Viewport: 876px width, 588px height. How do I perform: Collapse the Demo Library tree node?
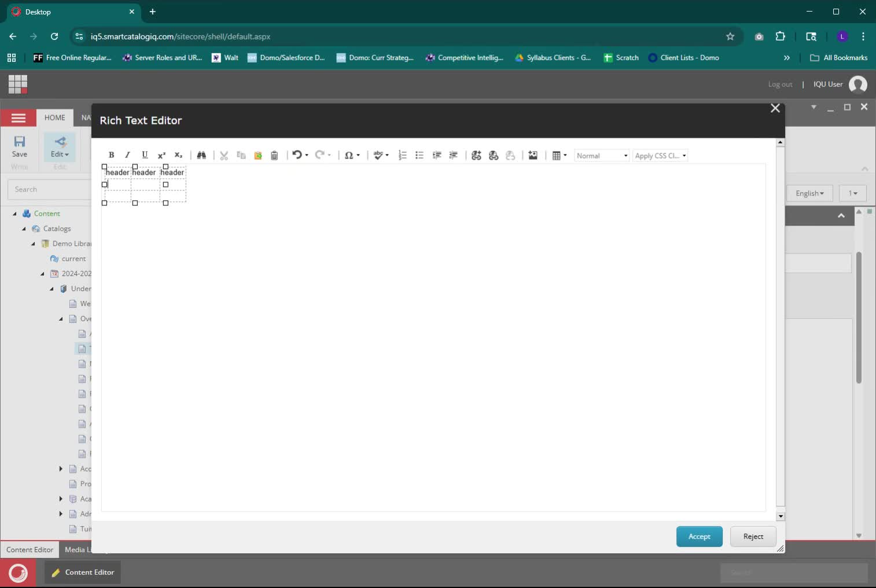[x=34, y=244]
